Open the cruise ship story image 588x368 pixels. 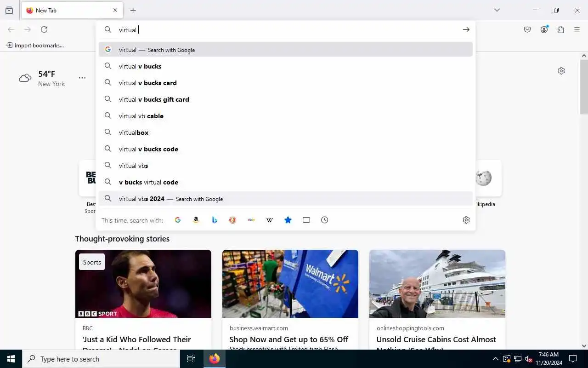tap(437, 284)
